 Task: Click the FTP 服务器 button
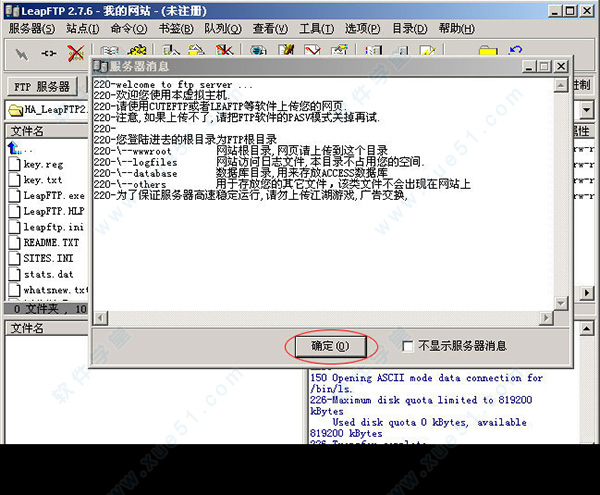(42, 87)
